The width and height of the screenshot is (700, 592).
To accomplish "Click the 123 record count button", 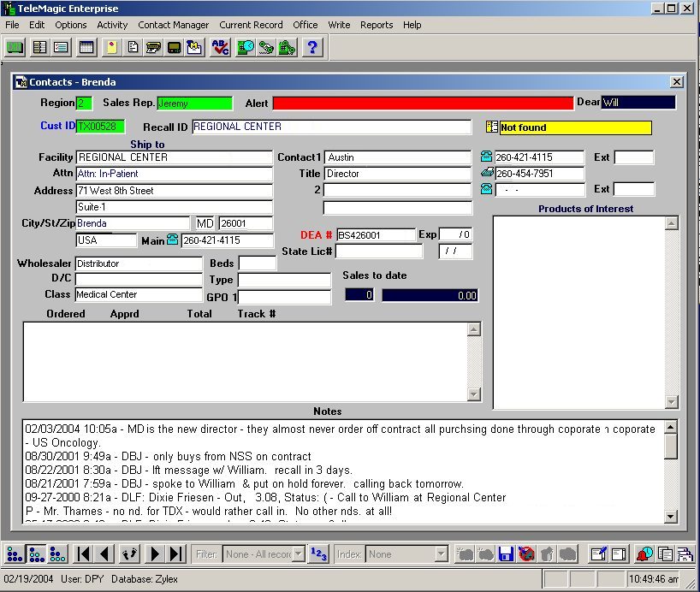I will [318, 554].
